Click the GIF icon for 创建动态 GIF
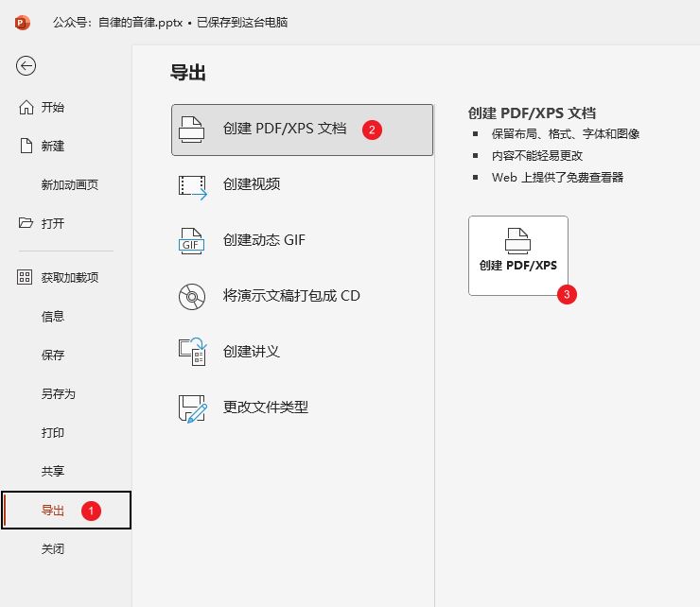Screen dimensions: 700x607 192,240
